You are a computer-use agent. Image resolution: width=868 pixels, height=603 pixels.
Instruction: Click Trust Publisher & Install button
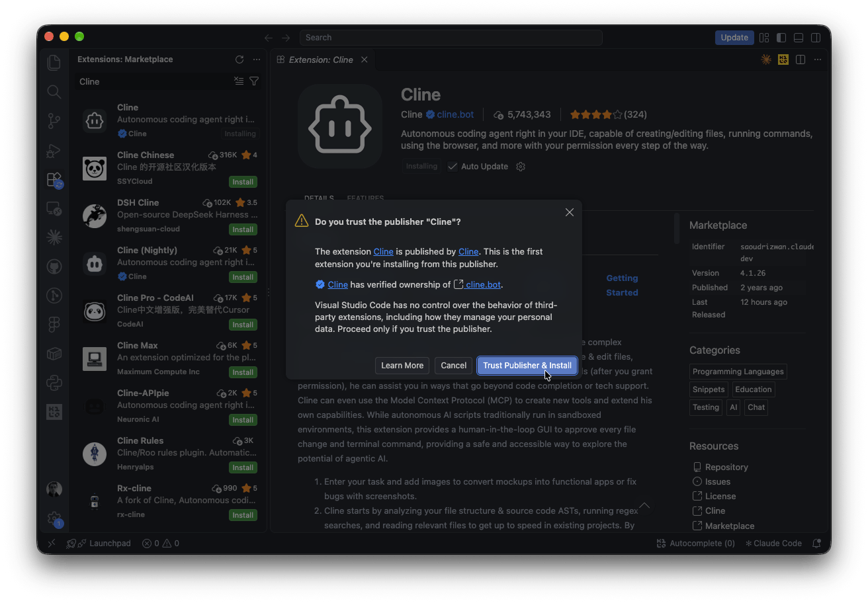point(527,366)
